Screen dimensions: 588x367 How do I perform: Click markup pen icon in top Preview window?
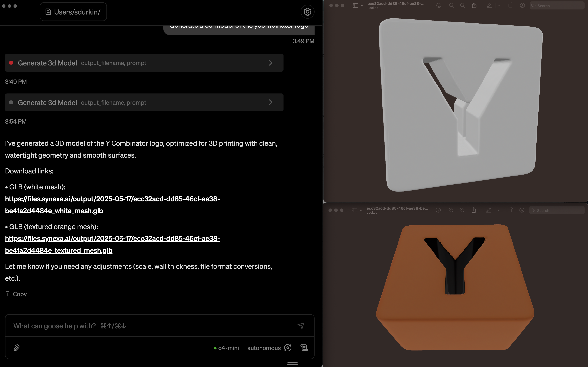[489, 5]
